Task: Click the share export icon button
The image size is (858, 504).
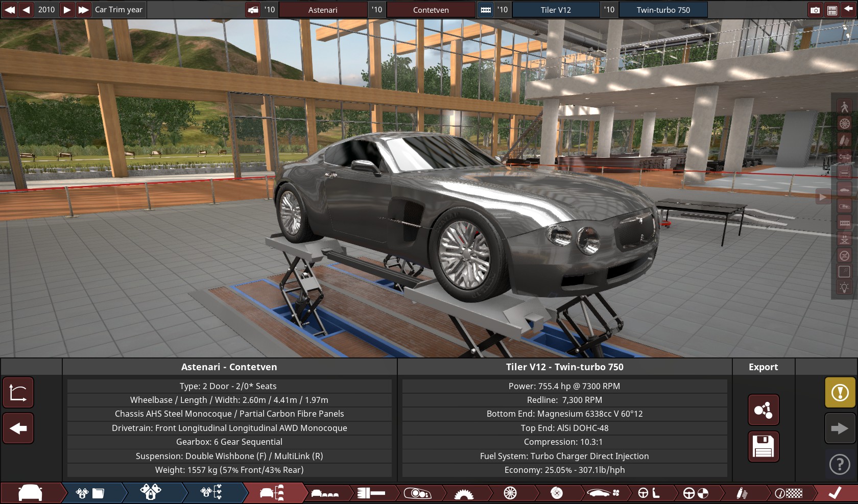Action: pyautogui.click(x=764, y=410)
